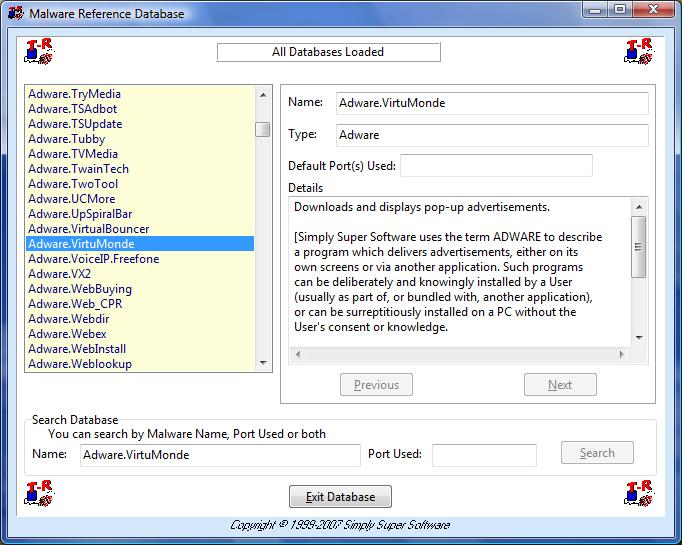Screen dimensions: 682x545
Task: Click malware list scroll up arrow
Action: click(x=263, y=94)
